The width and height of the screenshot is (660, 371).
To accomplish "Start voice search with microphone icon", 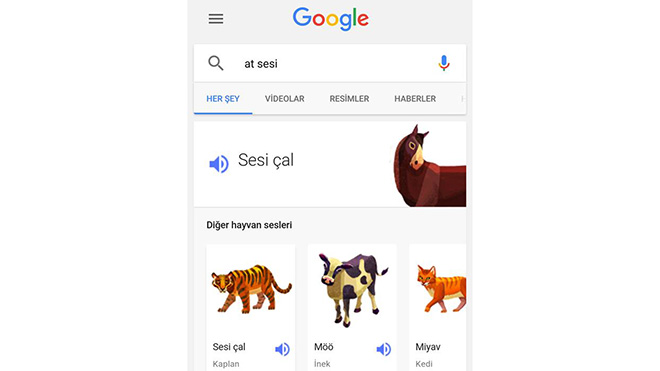I will tap(444, 63).
